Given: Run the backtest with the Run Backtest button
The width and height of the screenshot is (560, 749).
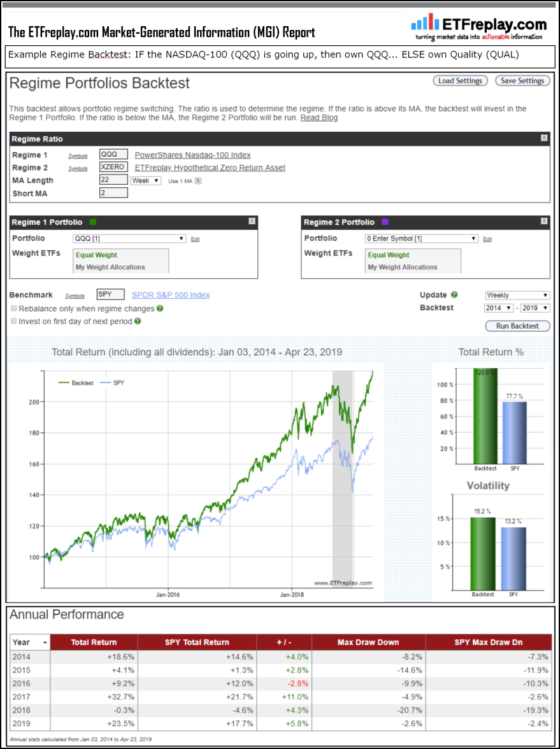Looking at the screenshot, I should click(517, 326).
